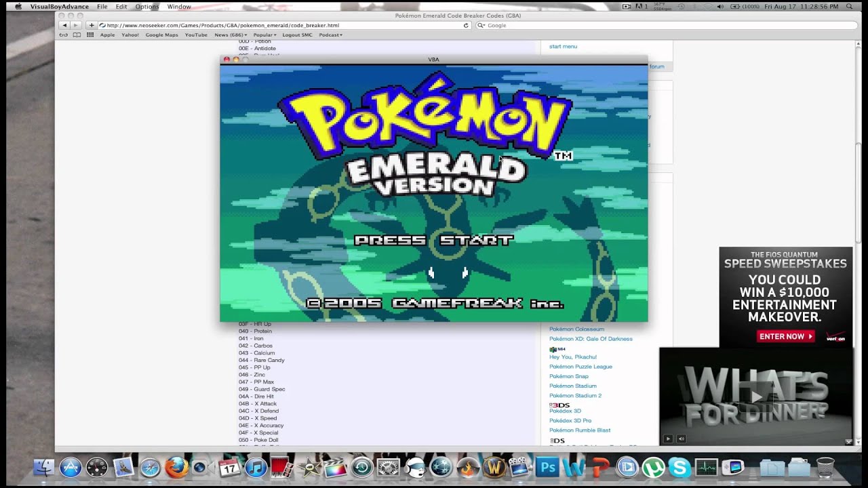Click the Pokémon Puzzle League link
Viewport: 868px width, 488px height.
(x=580, y=367)
